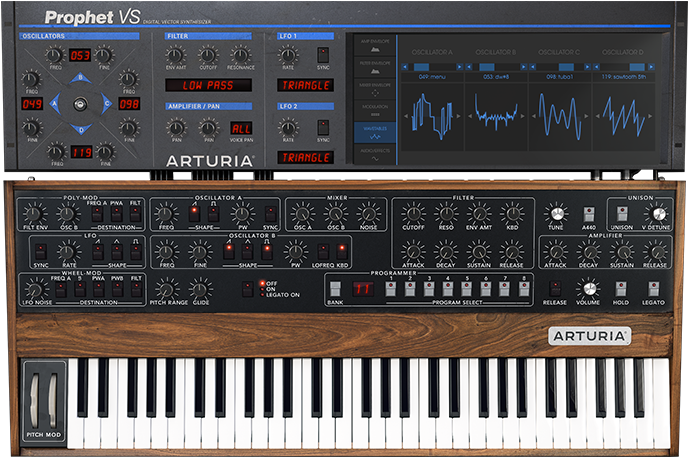Click the Pitch wheel

click(34, 400)
